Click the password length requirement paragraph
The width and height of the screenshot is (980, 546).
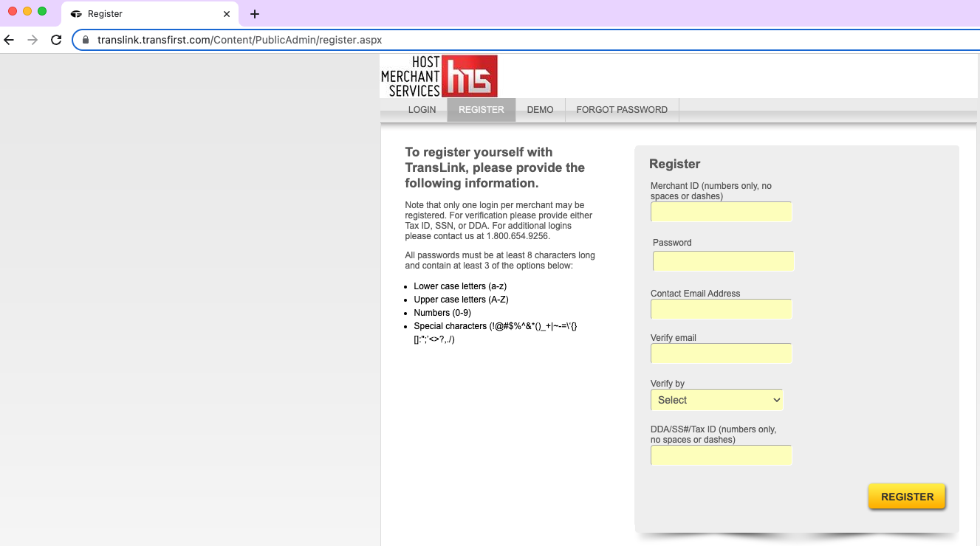(500, 260)
